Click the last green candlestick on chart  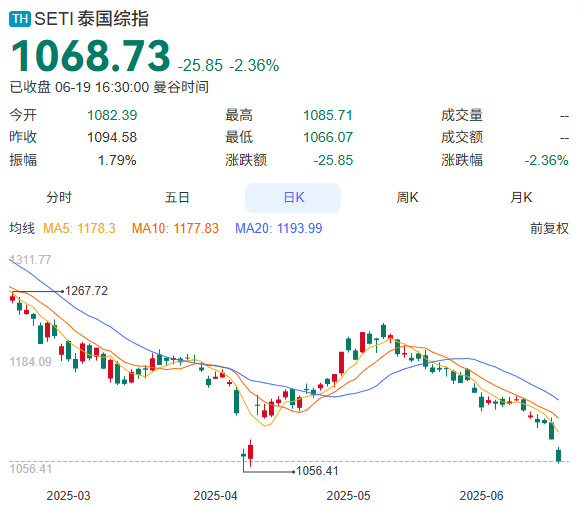tap(558, 455)
